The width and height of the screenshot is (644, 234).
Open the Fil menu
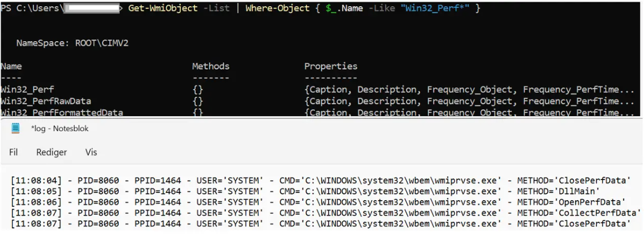(14, 152)
